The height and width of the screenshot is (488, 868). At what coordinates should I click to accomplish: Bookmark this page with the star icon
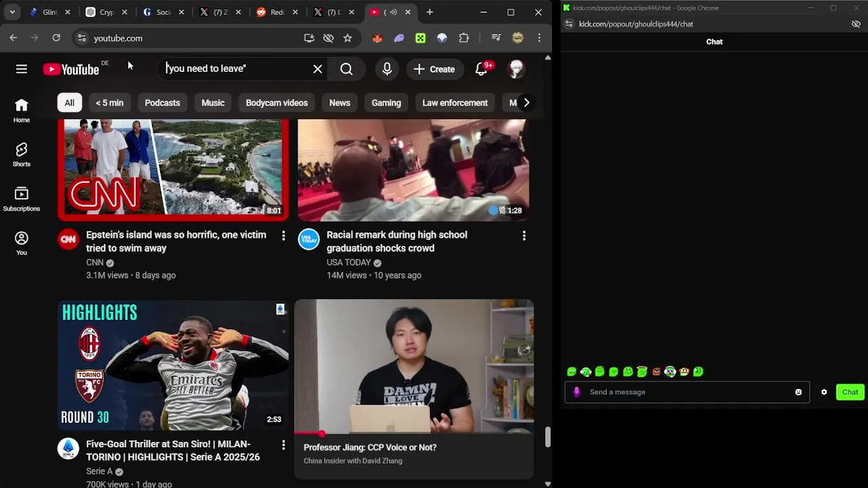point(348,38)
